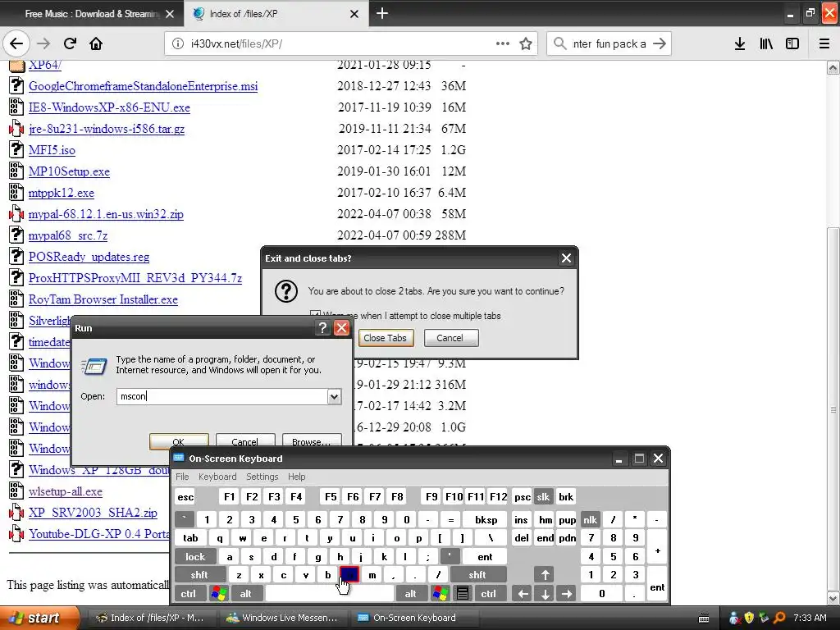840x630 pixels.
Task: Open the mypal-68.12.1.en-us.win32.zip link
Action: tap(106, 214)
